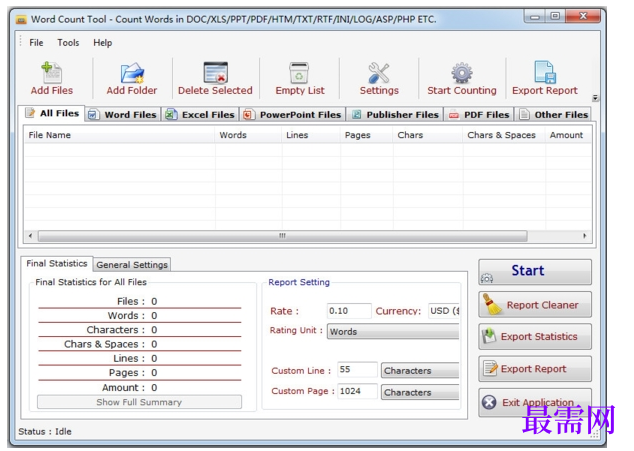Click the Delete Selected toolbar icon
This screenshot has width=634, height=451.
(216, 73)
